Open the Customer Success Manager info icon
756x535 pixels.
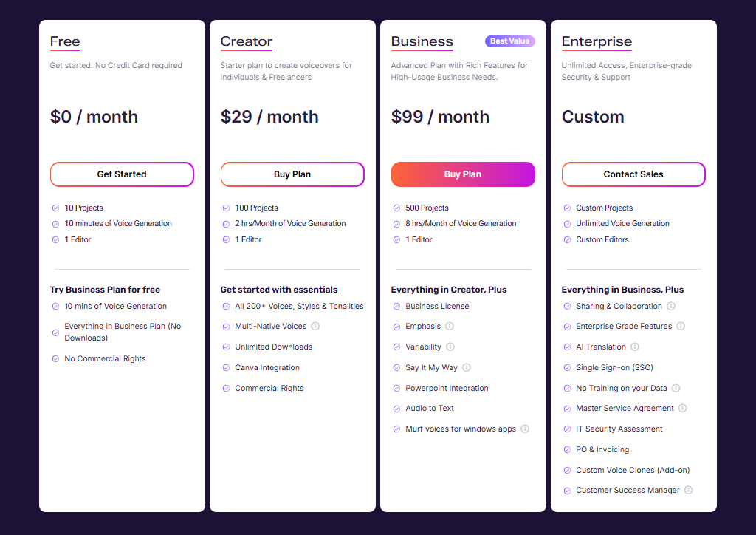click(688, 490)
